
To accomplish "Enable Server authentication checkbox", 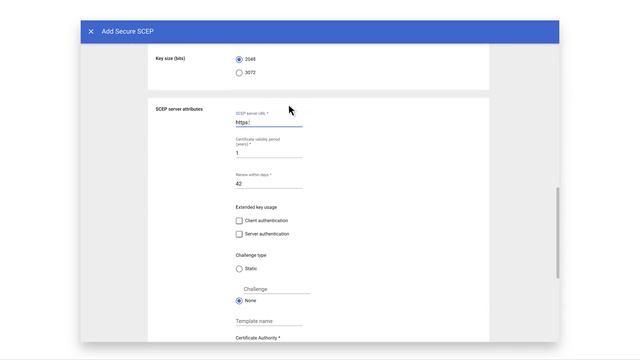I will pyautogui.click(x=239, y=234).
